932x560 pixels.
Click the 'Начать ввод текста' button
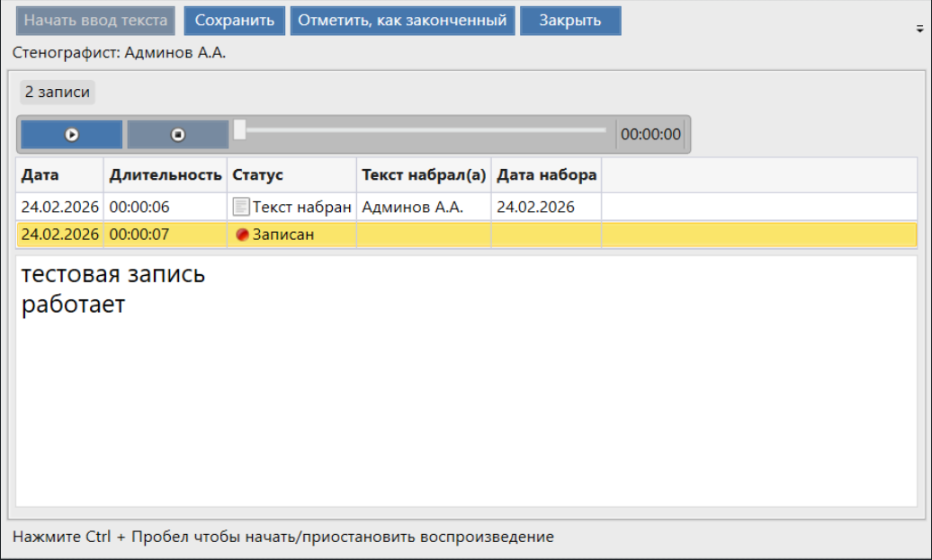(x=95, y=21)
